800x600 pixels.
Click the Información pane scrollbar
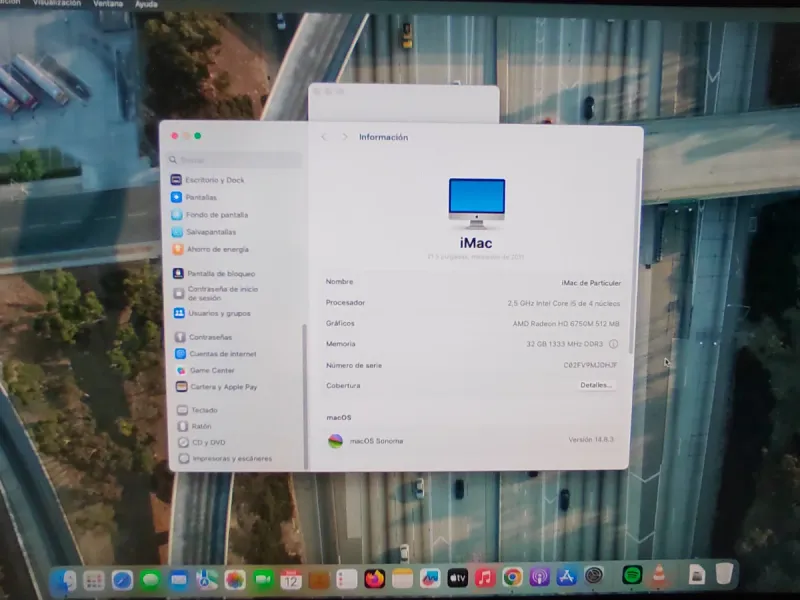633,255
